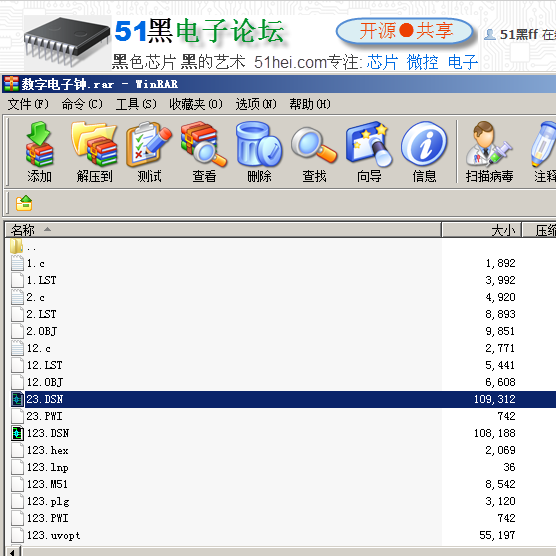This screenshot has width=556, height=556.
Task: Select the file name 123.lnp
Action: tap(48, 467)
